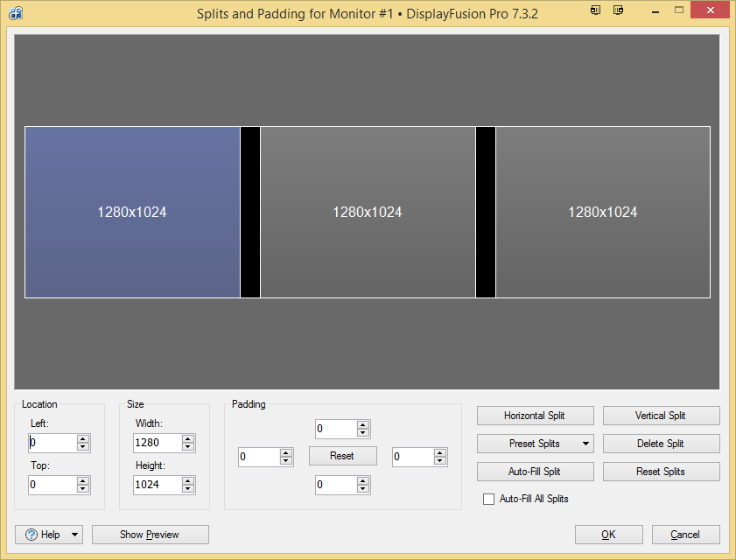
Task: Add a Horizontal Split
Action: (x=535, y=416)
